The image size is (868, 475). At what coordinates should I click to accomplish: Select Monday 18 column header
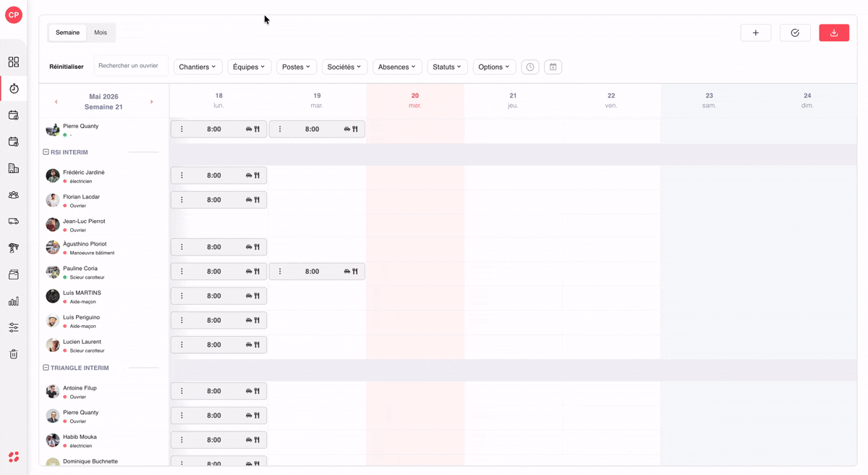pos(218,101)
